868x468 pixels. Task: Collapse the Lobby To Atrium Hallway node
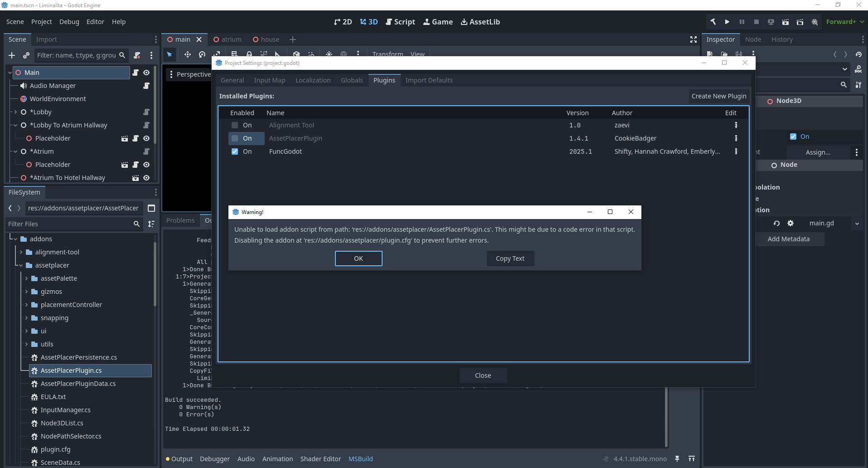click(x=15, y=125)
